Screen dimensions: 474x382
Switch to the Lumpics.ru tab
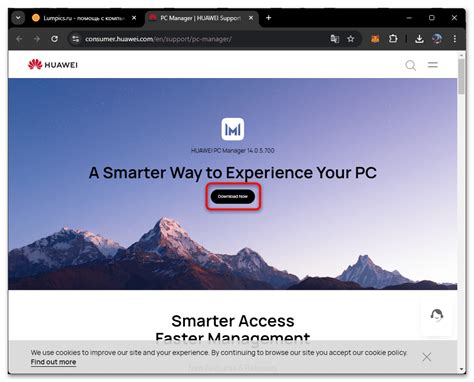coord(84,18)
